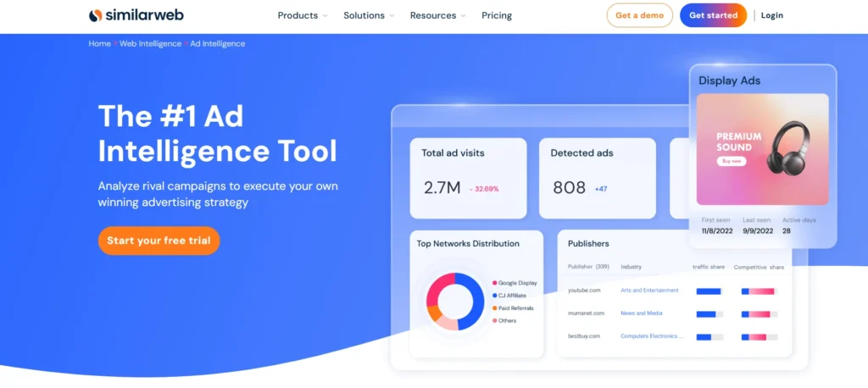This screenshot has width=868, height=388.
Task: Click the Buy now button in ad
Action: [x=732, y=162]
